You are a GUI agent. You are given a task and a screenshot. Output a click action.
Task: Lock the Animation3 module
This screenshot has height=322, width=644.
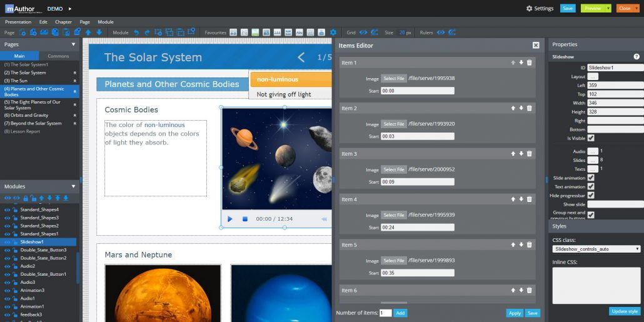coord(15,290)
